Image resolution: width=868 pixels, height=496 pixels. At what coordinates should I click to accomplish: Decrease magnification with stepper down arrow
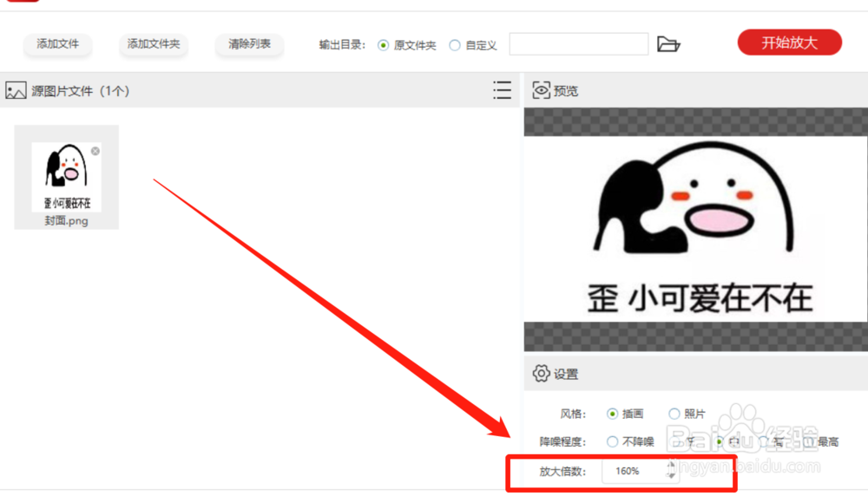tap(671, 475)
